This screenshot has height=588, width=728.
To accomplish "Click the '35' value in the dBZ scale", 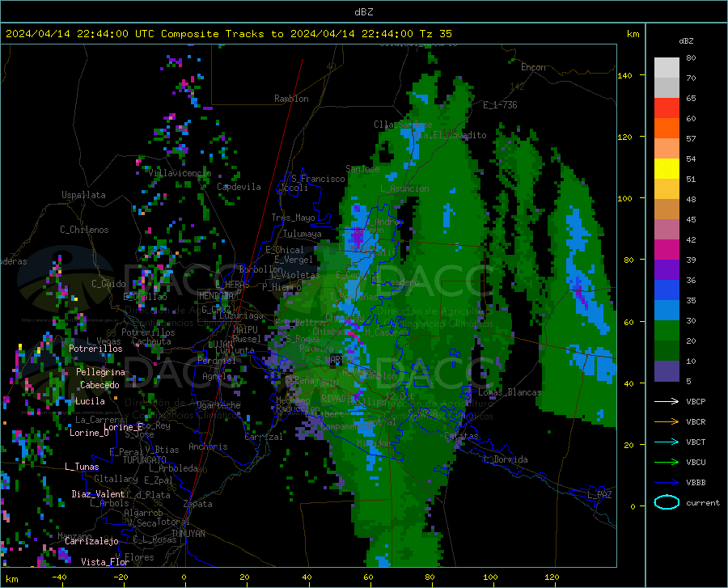I will tap(691, 300).
